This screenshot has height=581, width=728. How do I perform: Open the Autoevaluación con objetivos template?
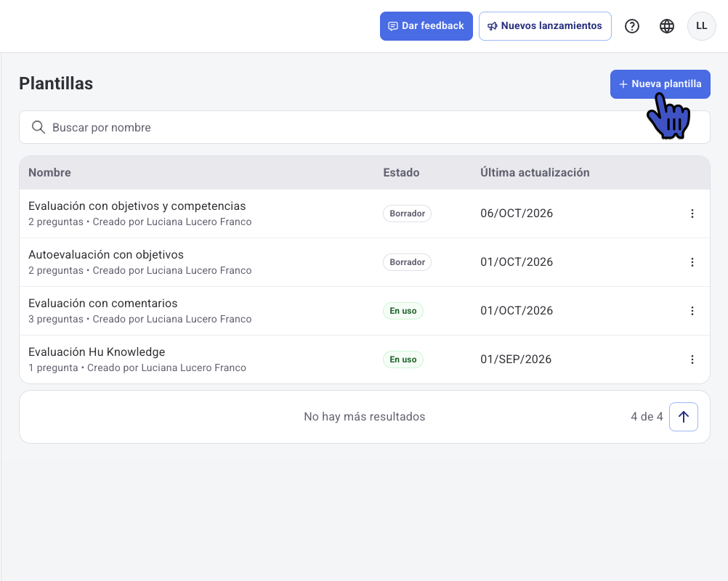click(106, 255)
